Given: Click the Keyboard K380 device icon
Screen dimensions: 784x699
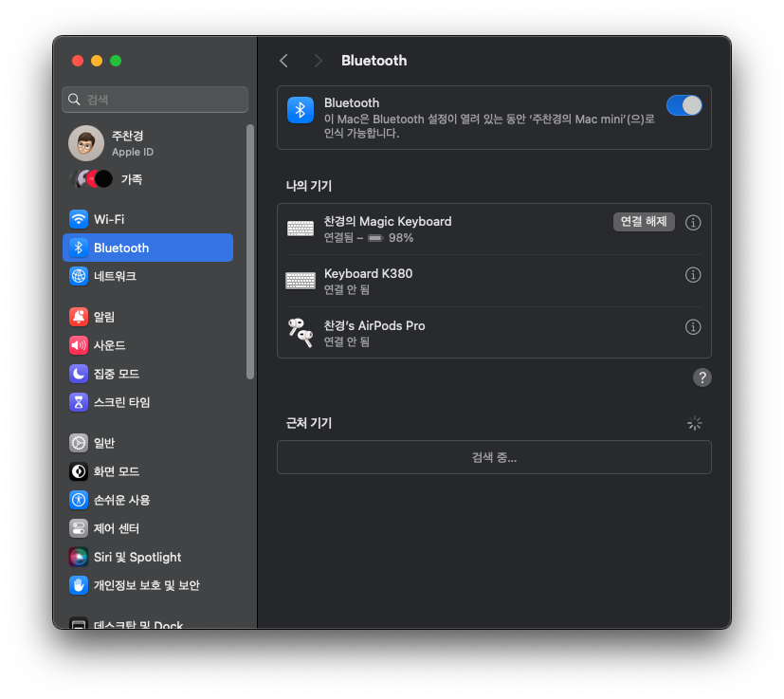Looking at the screenshot, I should pyautogui.click(x=301, y=281).
